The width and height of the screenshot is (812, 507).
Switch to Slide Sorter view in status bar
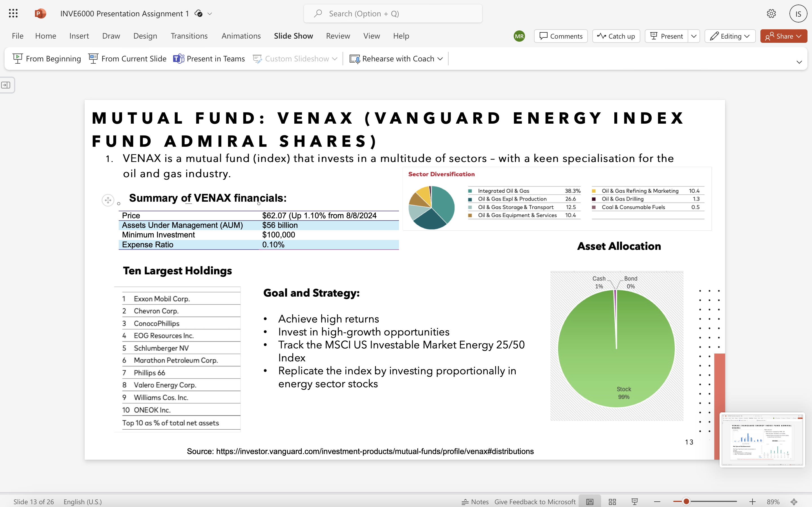tap(612, 501)
